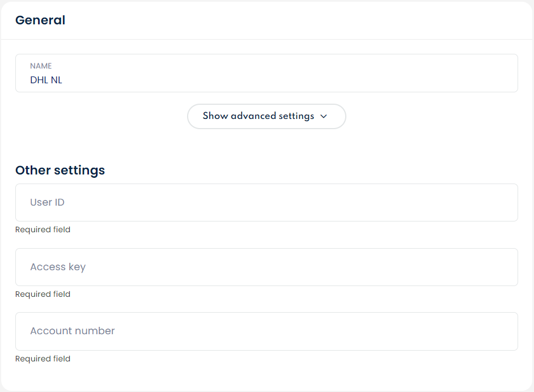Place cursor on the DHL NL text
534x392 pixels.
point(46,80)
